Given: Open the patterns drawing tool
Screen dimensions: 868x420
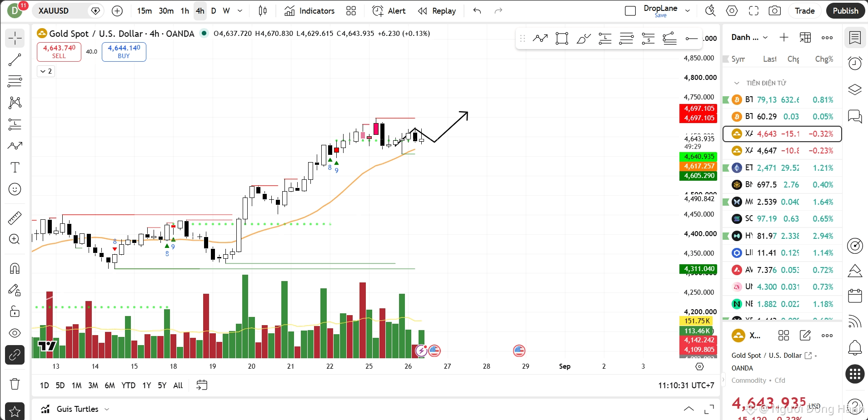Looking at the screenshot, I should (x=15, y=103).
